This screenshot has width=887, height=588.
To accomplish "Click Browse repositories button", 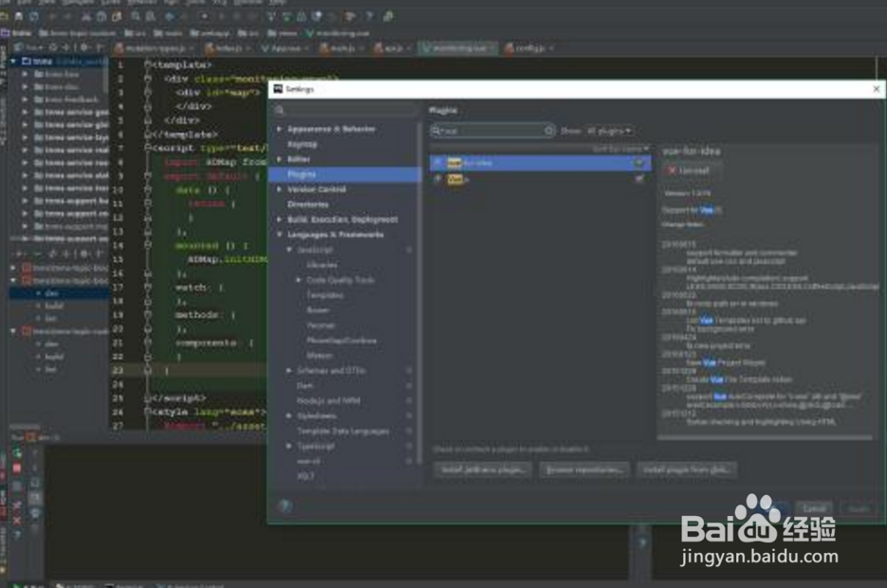I will point(584,469).
